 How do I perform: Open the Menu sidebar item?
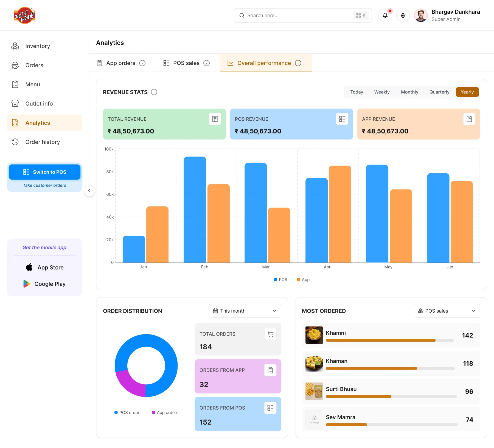click(44, 84)
